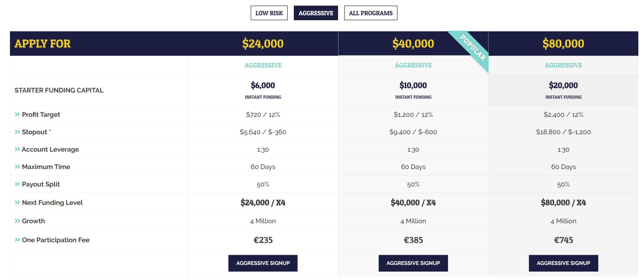Switch to the Low Risk tab
This screenshot has width=644, height=280.
(269, 13)
